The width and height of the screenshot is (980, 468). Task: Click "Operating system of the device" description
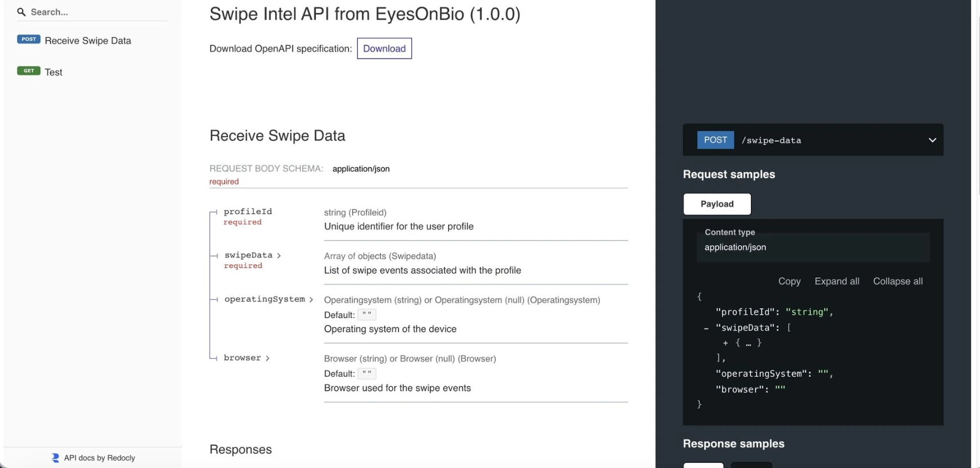[x=390, y=329]
